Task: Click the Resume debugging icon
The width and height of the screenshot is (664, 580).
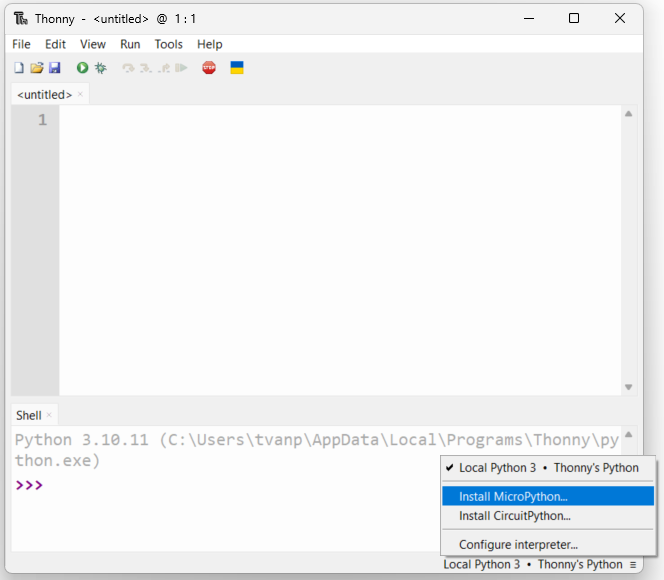Action: click(x=181, y=68)
